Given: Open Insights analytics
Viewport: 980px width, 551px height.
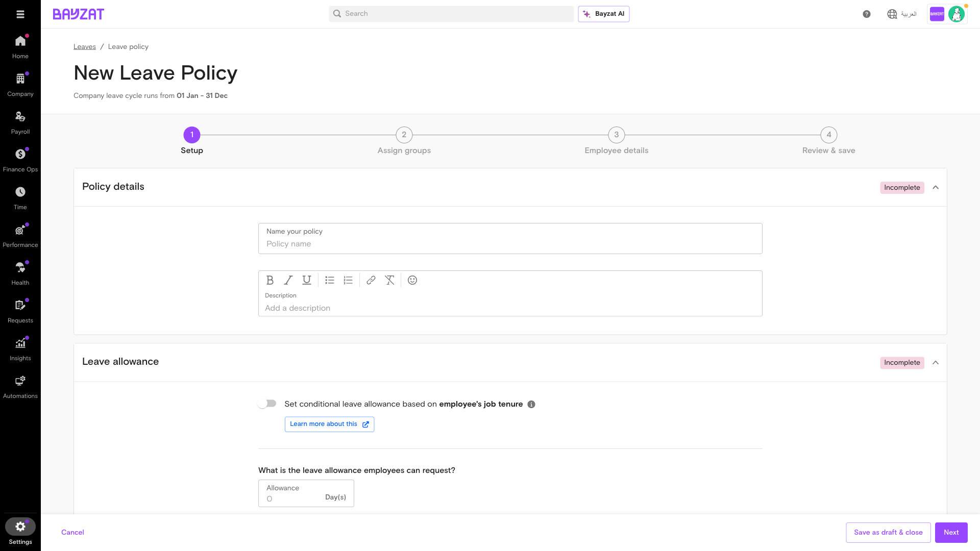Looking at the screenshot, I should 20,349.
